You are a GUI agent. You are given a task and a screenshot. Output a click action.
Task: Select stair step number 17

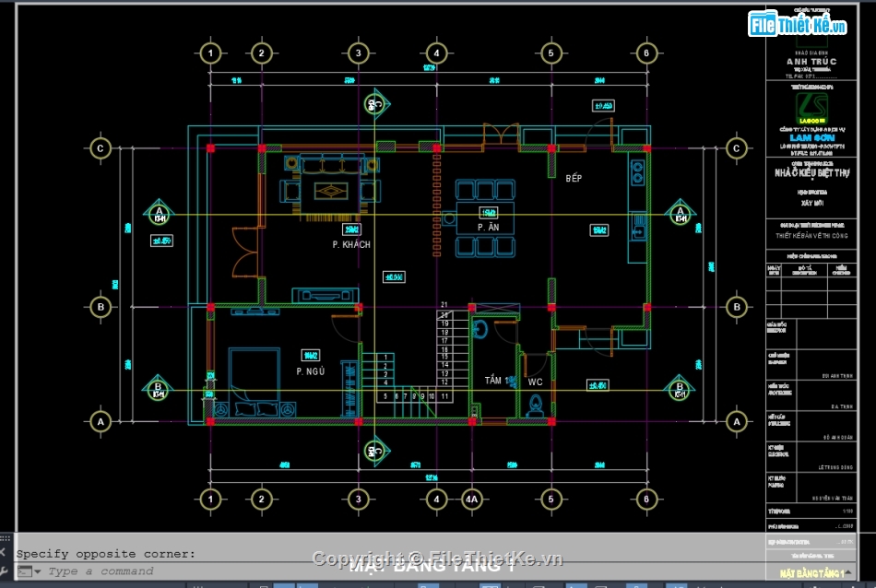coord(444,341)
